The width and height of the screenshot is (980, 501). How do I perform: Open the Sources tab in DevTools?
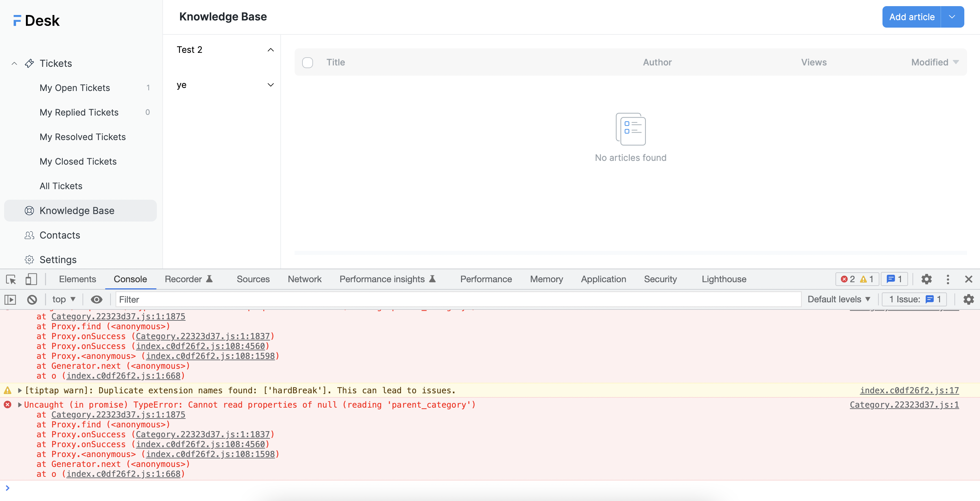point(253,279)
